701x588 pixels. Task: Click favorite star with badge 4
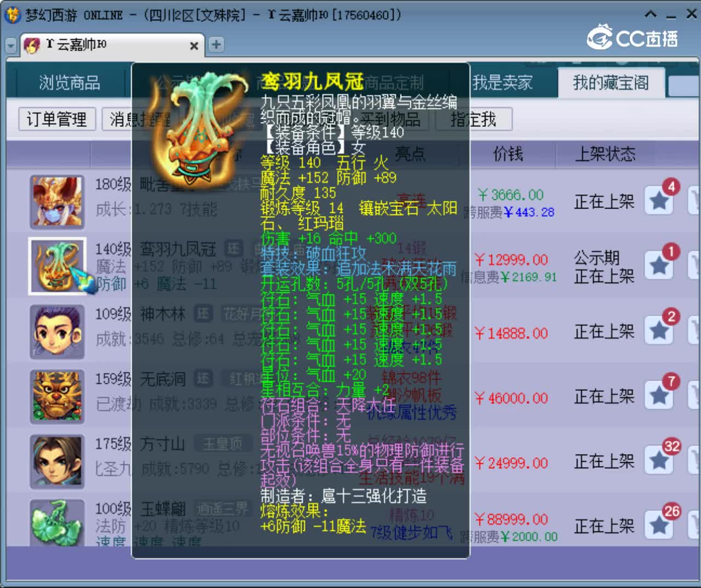tap(659, 201)
